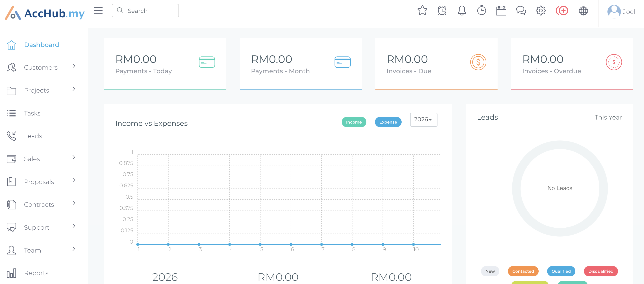Click inside the Search field
The image size is (644, 284).
(x=145, y=11)
